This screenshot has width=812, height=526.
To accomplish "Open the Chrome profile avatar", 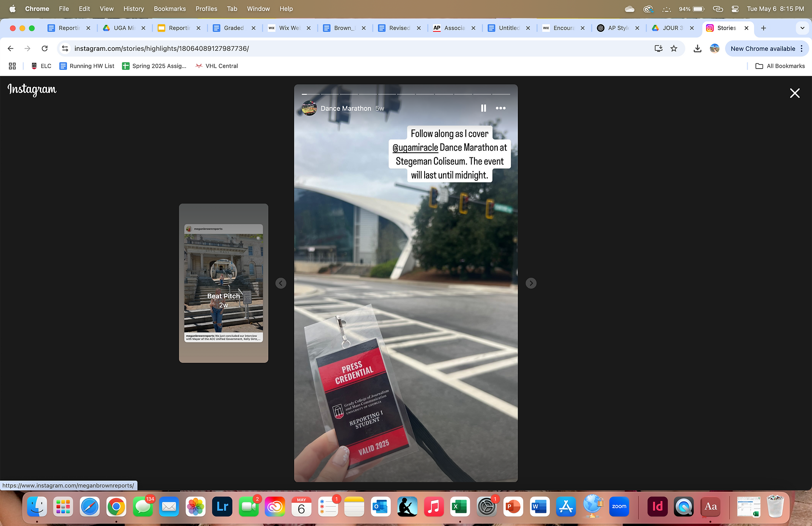I will click(715, 49).
